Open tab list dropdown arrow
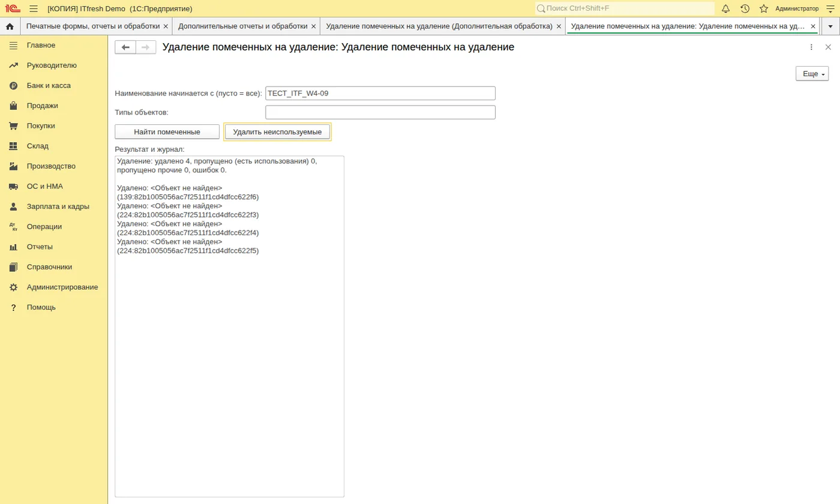Viewport: 840px width, 504px height. click(x=830, y=26)
